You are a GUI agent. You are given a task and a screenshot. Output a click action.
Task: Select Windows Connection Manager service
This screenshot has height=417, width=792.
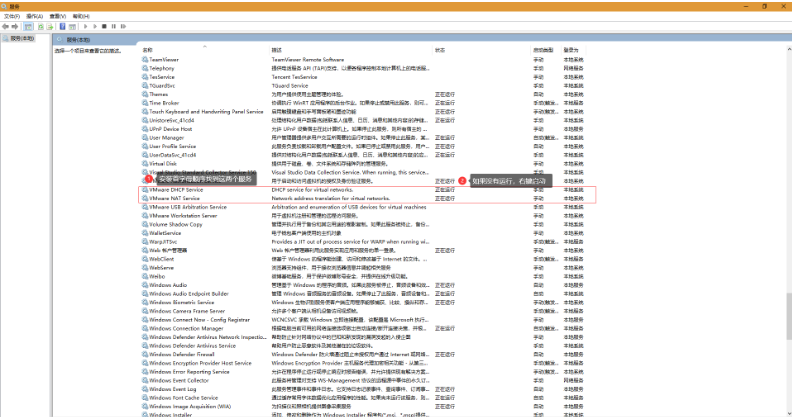(186, 328)
